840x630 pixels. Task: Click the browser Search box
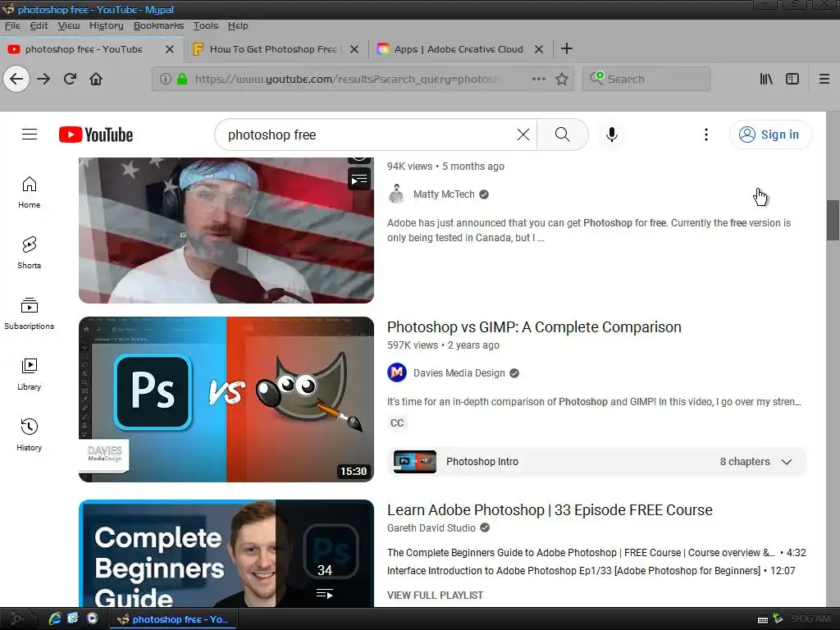click(646, 80)
